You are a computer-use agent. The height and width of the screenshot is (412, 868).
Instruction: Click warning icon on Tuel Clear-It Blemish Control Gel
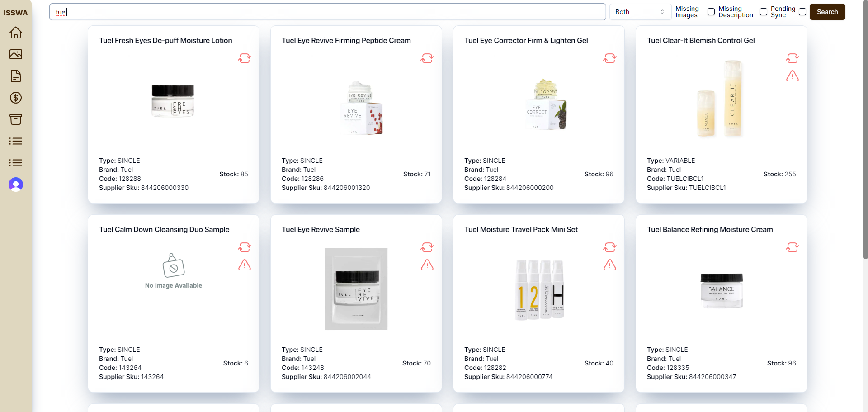pos(793,76)
